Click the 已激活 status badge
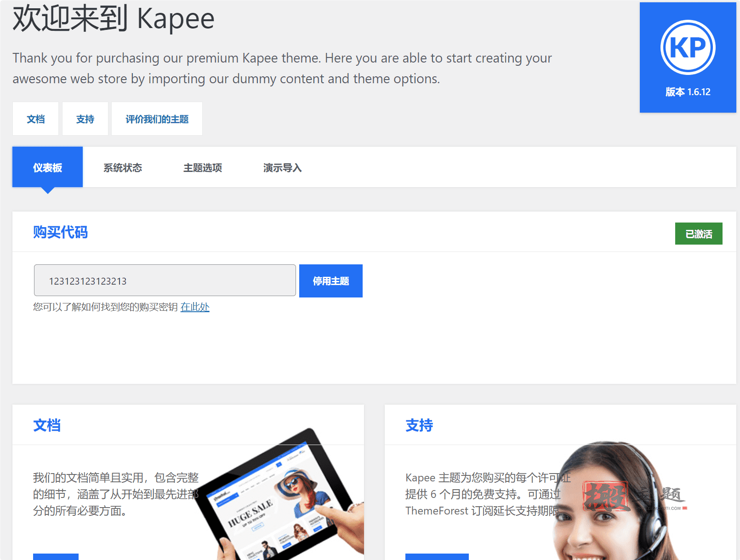740x560 pixels. (x=699, y=234)
